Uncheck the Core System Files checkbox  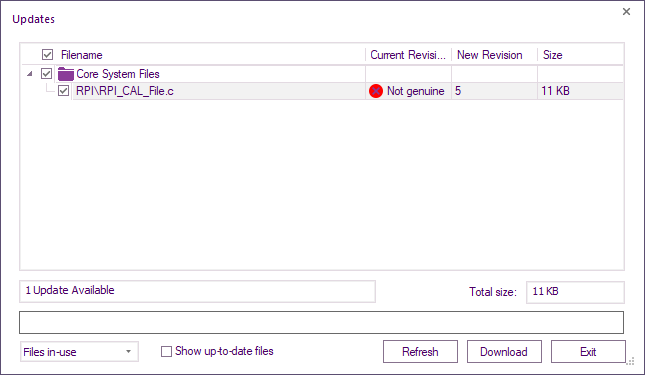(46, 74)
